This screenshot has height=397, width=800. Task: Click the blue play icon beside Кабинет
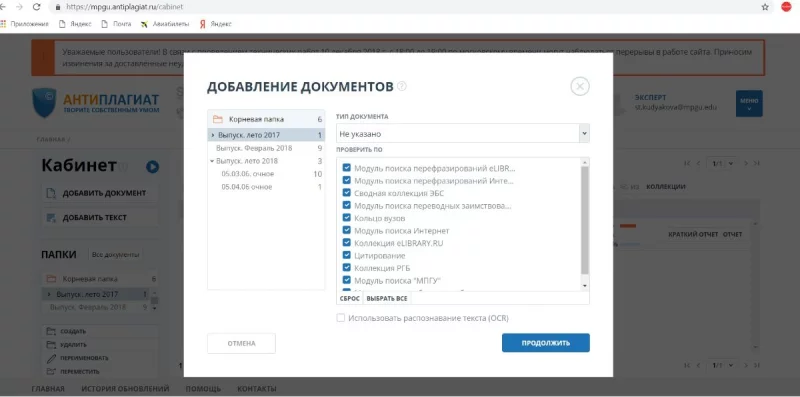coord(152,167)
